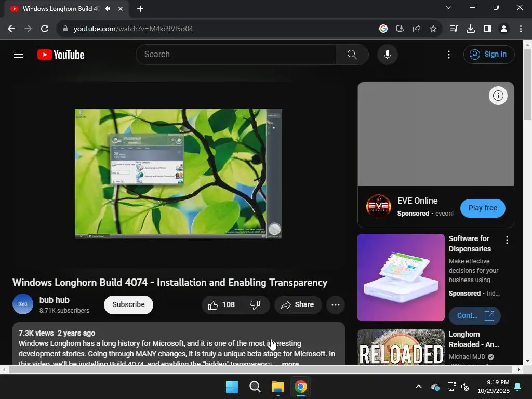Bookmark this tab with the star
This screenshot has height=399, width=532.
tap(433, 29)
